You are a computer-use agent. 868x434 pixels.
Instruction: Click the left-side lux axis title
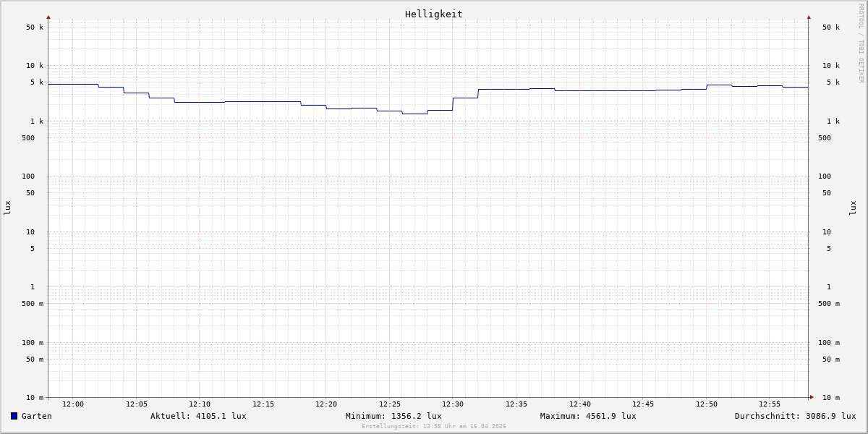tap(7, 208)
